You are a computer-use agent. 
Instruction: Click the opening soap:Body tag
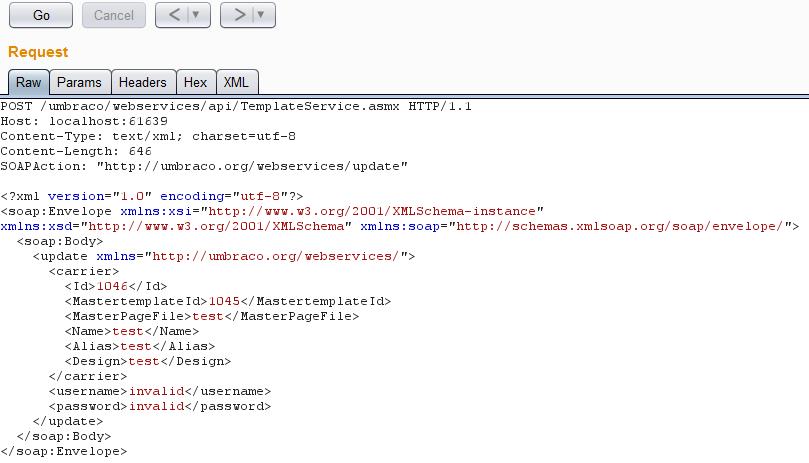point(60,241)
